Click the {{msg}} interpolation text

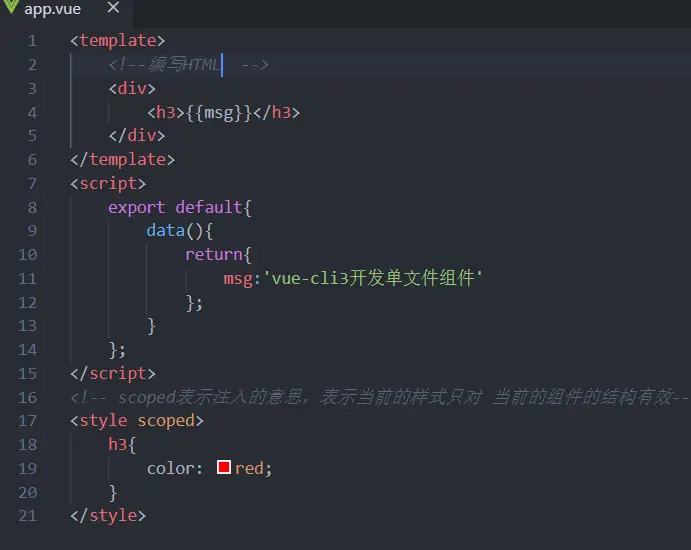pyautogui.click(x=219, y=113)
